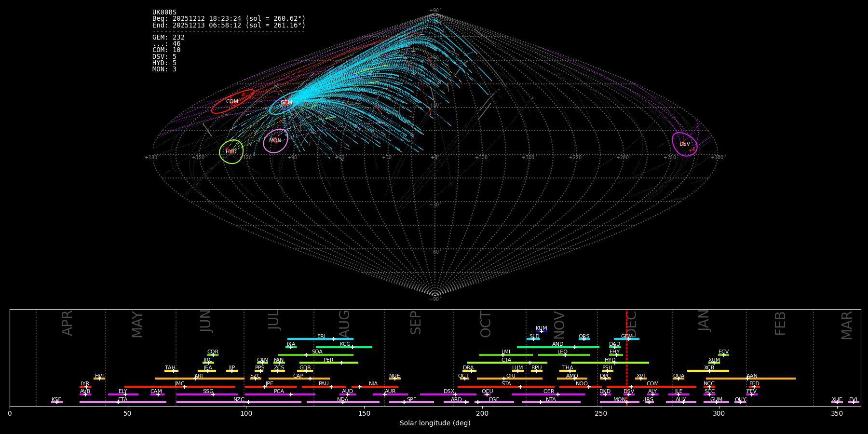Viewport: 868px width, 434px height.
Task: Click the 'HYD: 5' count in the legend
Action: point(164,63)
